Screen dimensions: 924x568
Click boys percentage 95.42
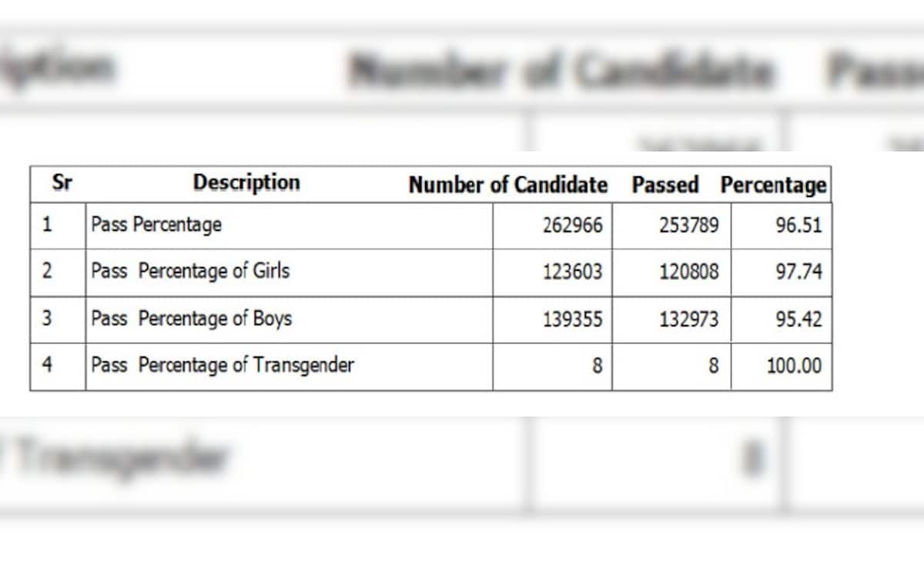point(798,319)
